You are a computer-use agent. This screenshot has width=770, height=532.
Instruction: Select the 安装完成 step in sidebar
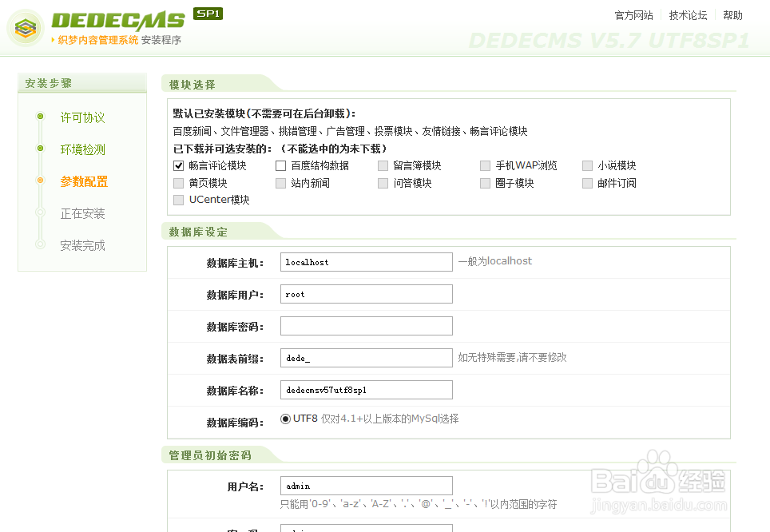coord(82,245)
